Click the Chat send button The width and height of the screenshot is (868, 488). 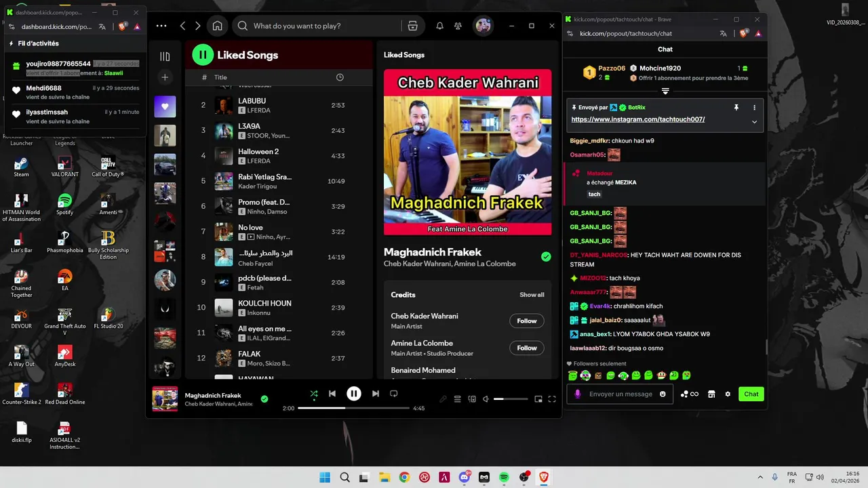pos(751,394)
